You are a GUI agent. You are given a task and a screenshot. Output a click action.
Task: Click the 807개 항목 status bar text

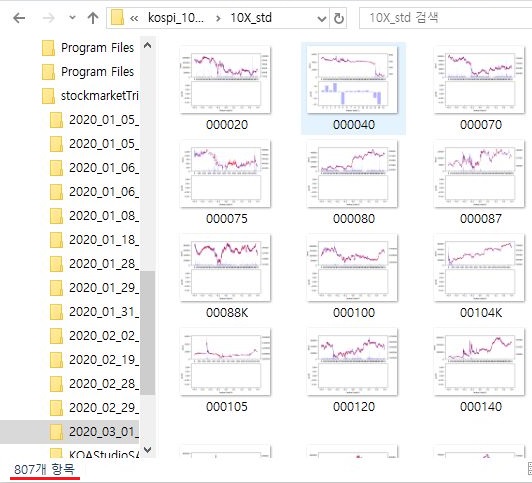(x=44, y=470)
